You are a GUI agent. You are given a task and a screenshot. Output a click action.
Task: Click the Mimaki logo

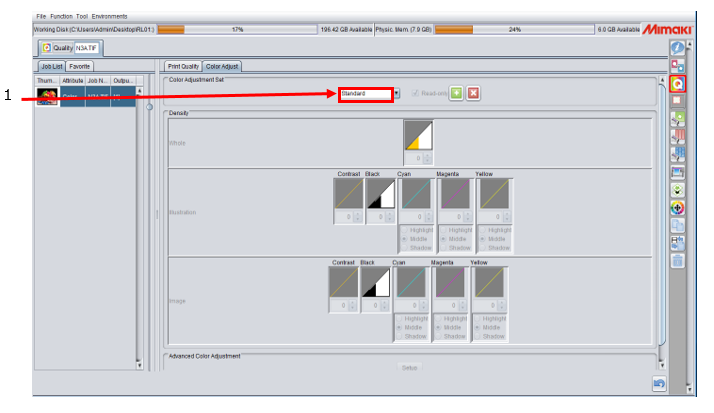coord(668,30)
